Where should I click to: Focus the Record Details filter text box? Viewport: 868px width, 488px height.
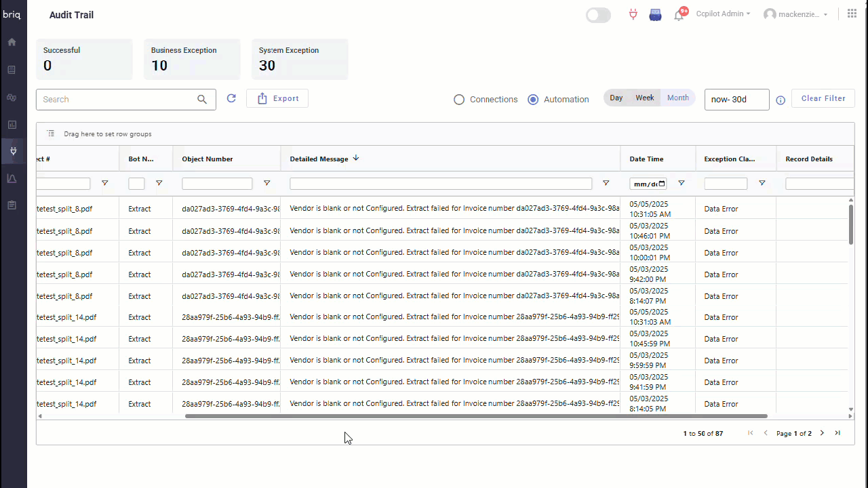point(819,184)
